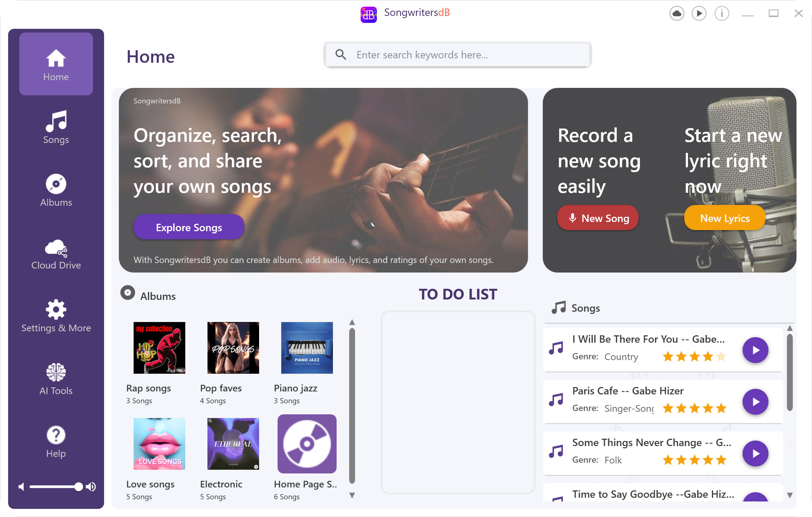The width and height of the screenshot is (812, 517).
Task: Click albums list down arrow
Action: (x=352, y=495)
